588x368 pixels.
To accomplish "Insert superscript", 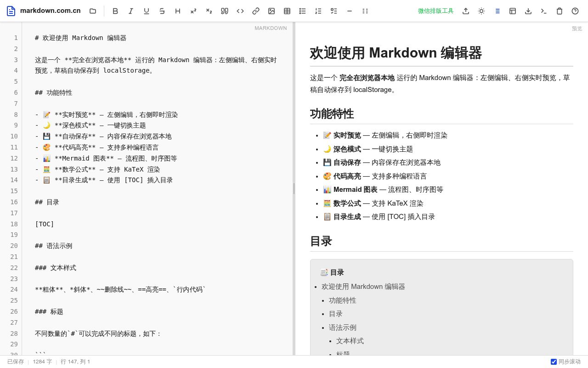I will click(x=193, y=11).
